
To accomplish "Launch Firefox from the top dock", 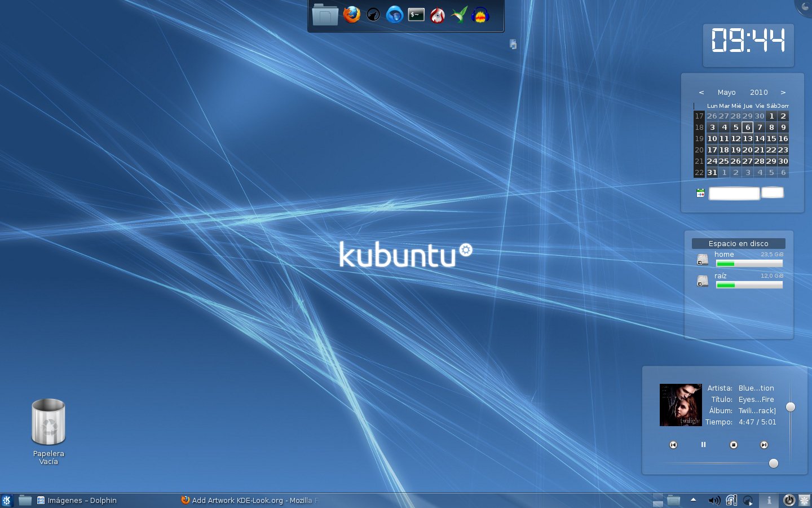I will (352, 15).
